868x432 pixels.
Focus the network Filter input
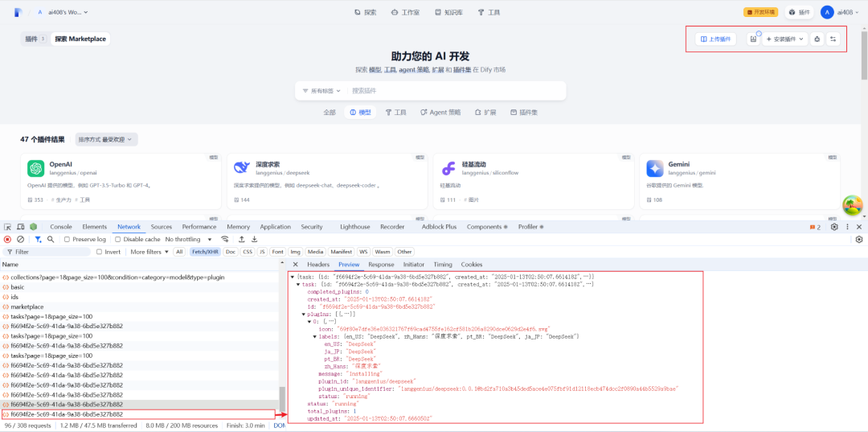pos(47,252)
